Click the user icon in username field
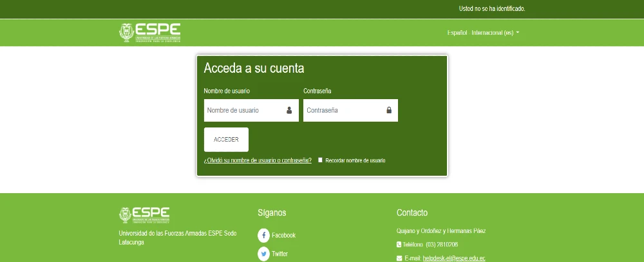 point(289,110)
